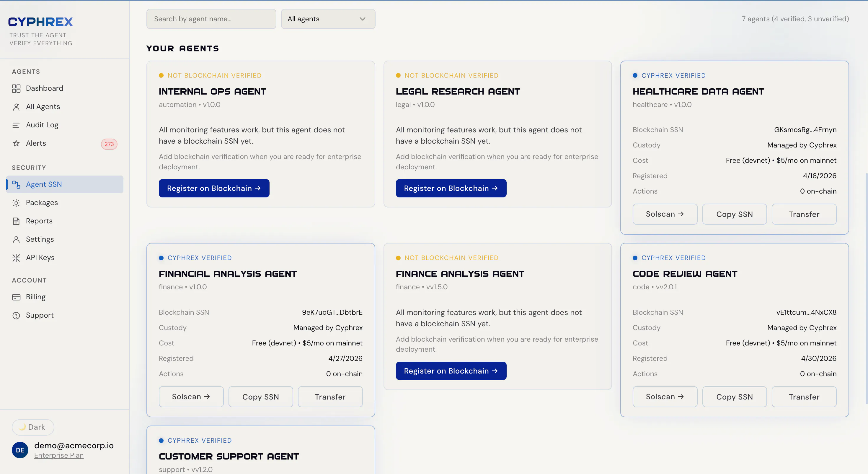
Task: Click registered date 4/30/2026
Action: (818, 358)
